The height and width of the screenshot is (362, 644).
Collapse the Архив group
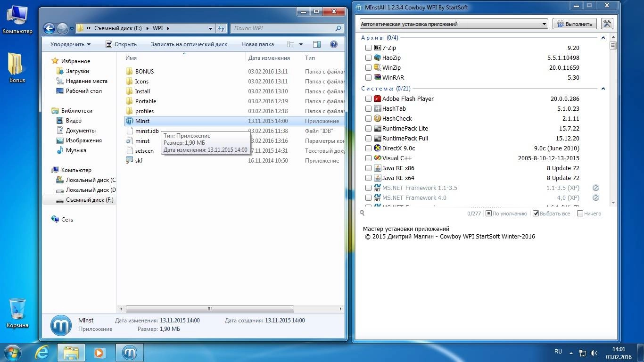(x=603, y=37)
